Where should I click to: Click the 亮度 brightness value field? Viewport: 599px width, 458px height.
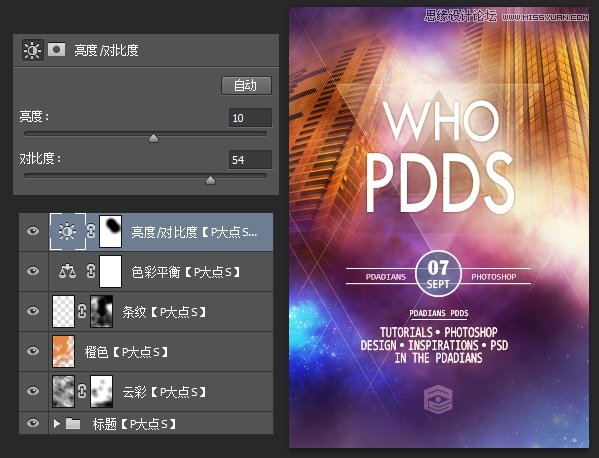click(x=250, y=118)
